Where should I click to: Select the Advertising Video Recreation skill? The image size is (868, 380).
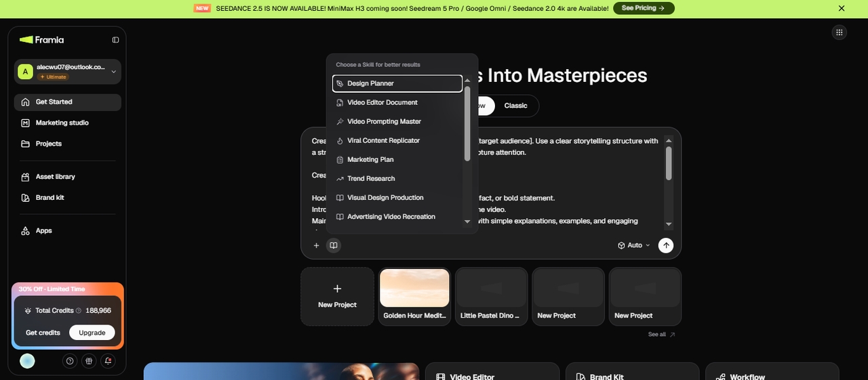397,216
